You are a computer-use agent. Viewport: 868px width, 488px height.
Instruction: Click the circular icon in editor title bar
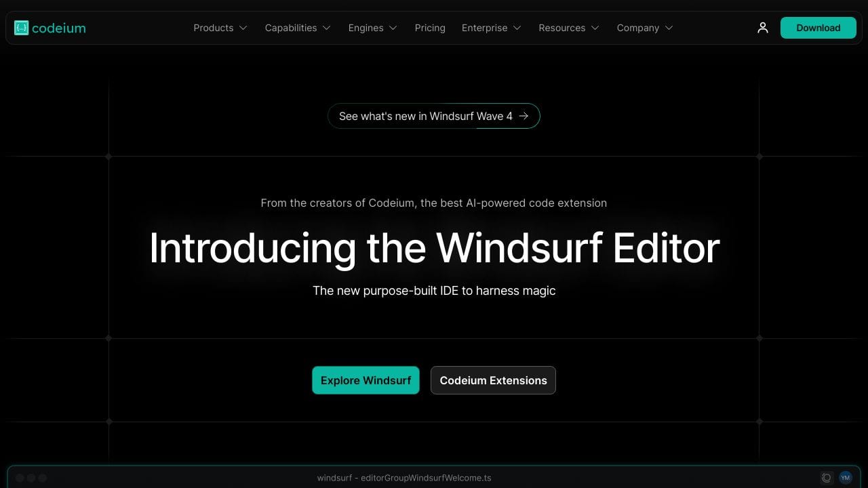pos(826,478)
